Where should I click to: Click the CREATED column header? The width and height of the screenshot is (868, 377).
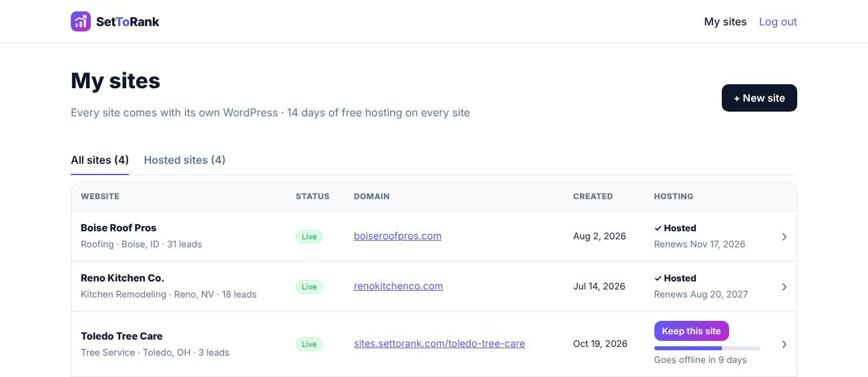point(593,197)
